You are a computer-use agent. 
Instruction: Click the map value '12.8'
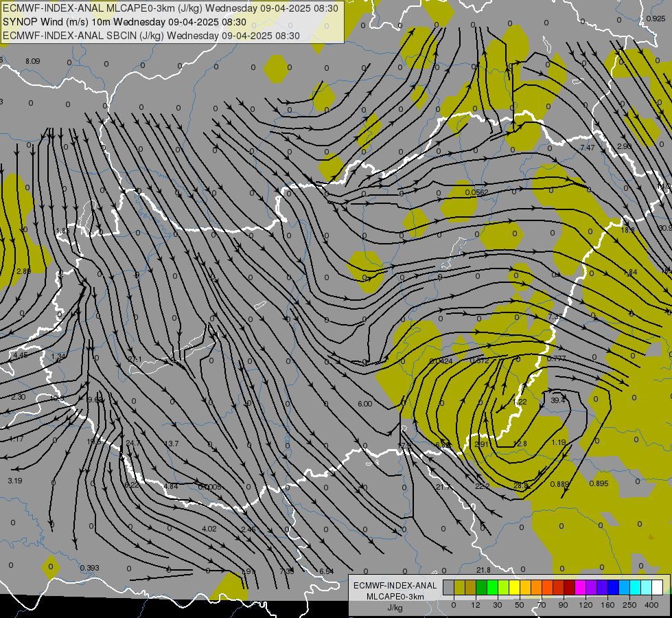click(520, 444)
